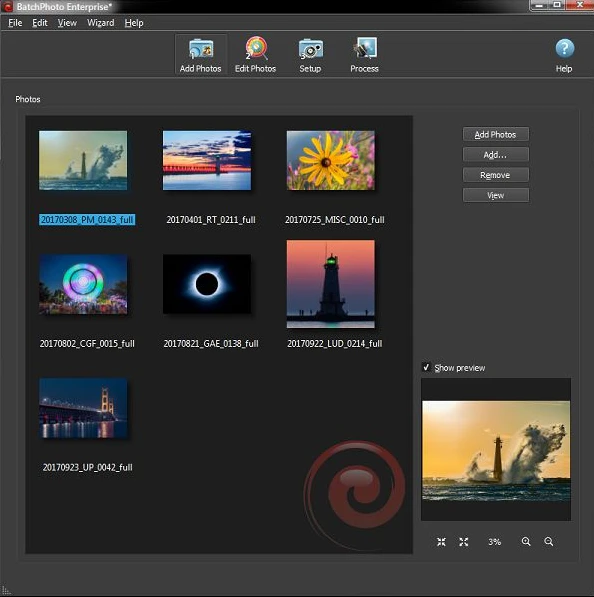Click the Remove button
Image resolution: width=594 pixels, height=597 pixels.
click(495, 175)
